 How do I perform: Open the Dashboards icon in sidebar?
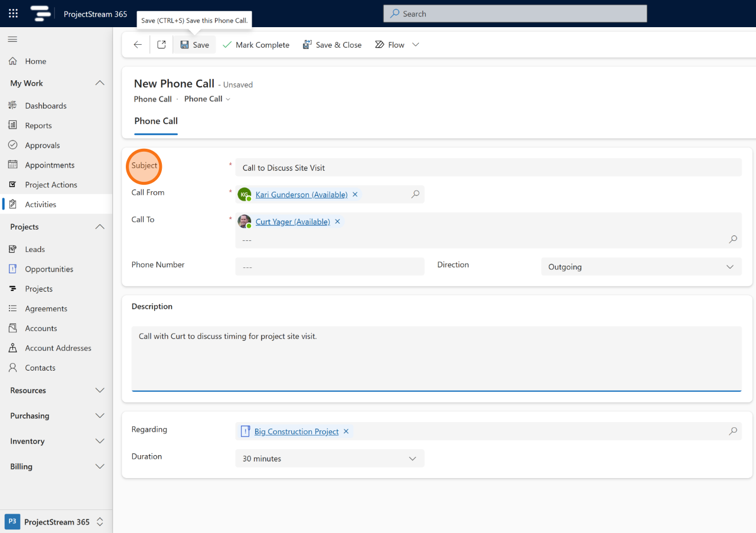[12, 106]
